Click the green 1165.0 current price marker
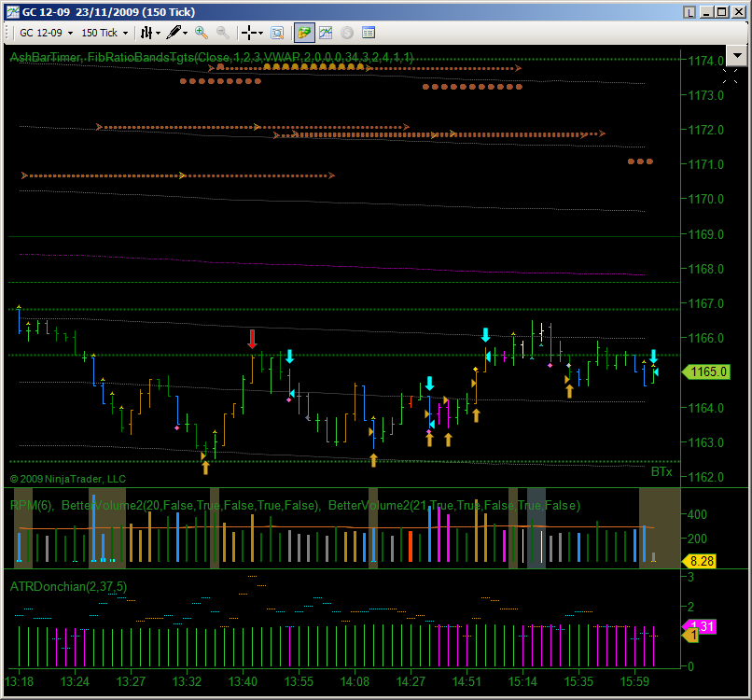Viewport: 752px width, 700px height. pyautogui.click(x=706, y=371)
